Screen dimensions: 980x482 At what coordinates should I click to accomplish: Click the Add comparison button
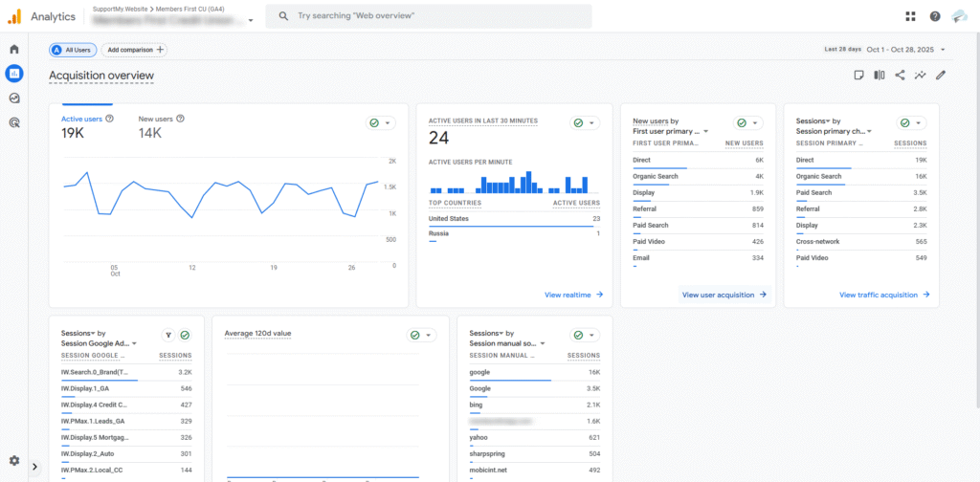tap(135, 50)
